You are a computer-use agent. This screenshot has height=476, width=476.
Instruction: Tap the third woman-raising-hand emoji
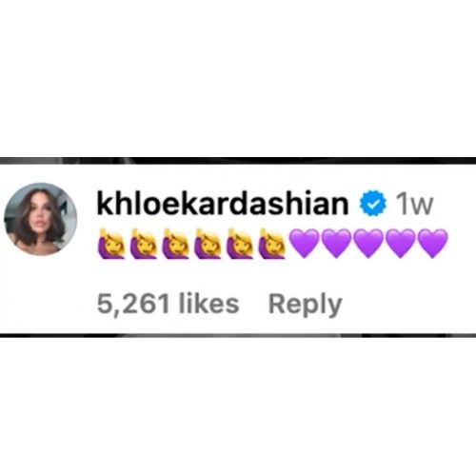point(175,244)
